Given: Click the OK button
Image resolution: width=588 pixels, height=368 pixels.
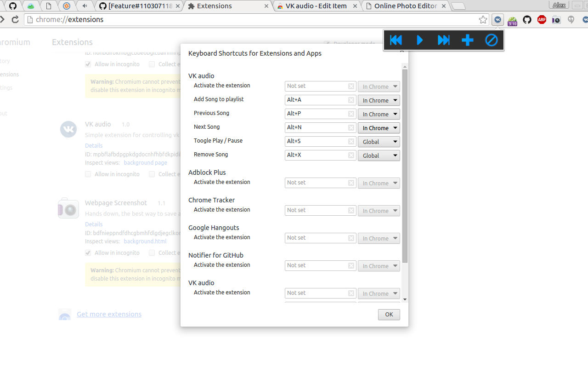Looking at the screenshot, I should pyautogui.click(x=389, y=315).
